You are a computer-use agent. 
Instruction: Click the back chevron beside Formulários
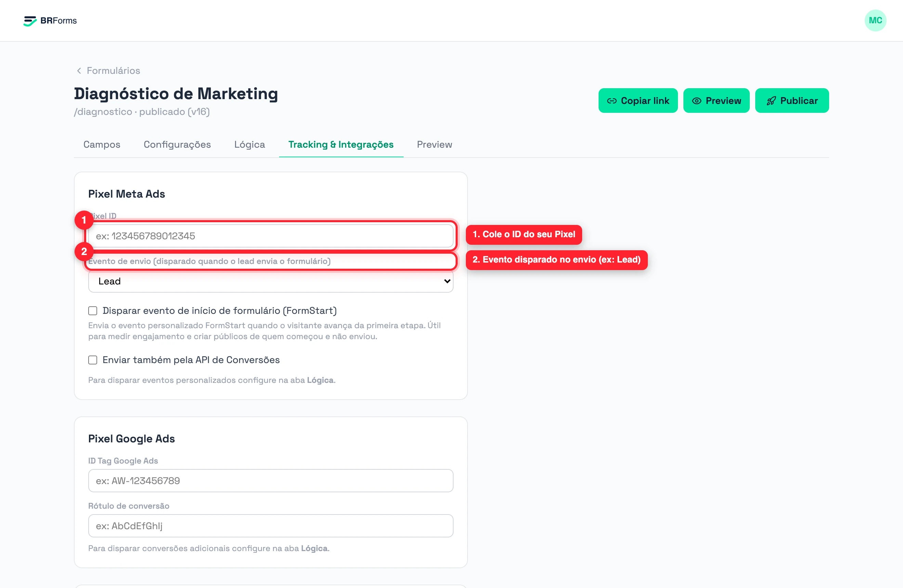click(79, 70)
